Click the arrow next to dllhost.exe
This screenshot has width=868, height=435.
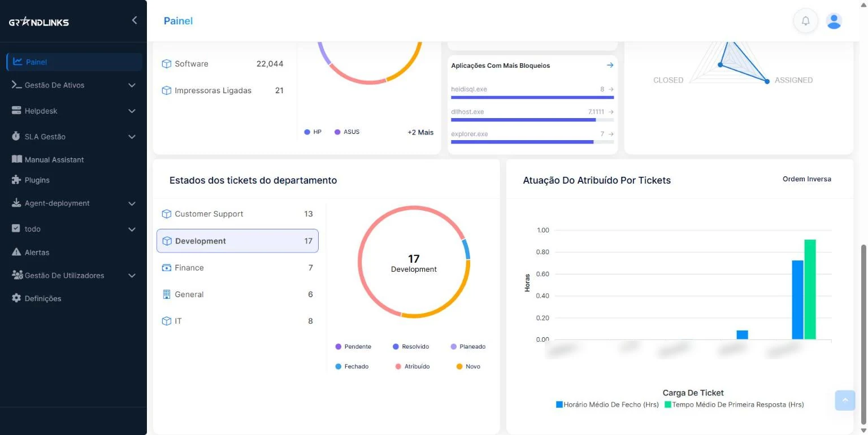tap(611, 112)
